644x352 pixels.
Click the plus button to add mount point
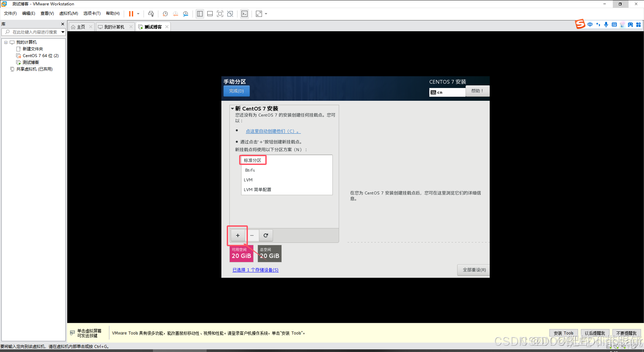click(x=238, y=235)
